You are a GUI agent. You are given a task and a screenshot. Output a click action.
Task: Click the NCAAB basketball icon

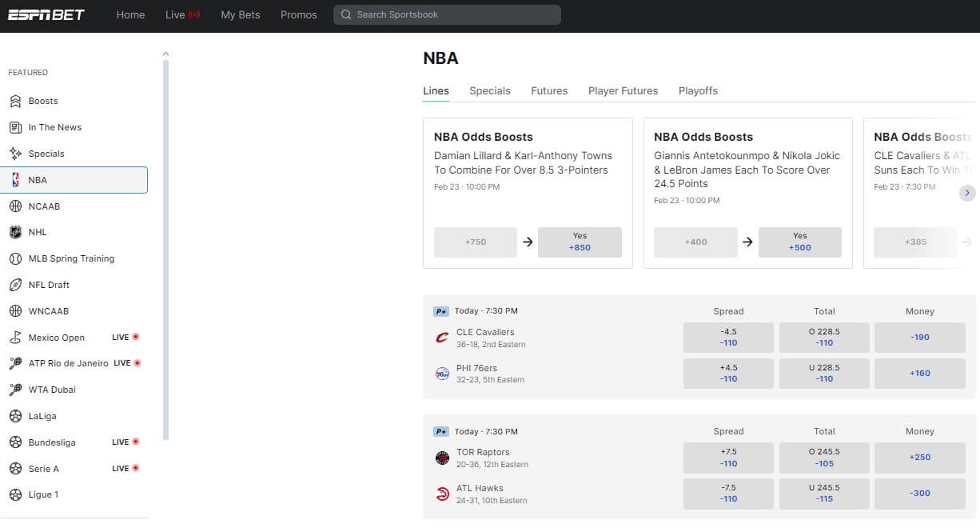15,206
